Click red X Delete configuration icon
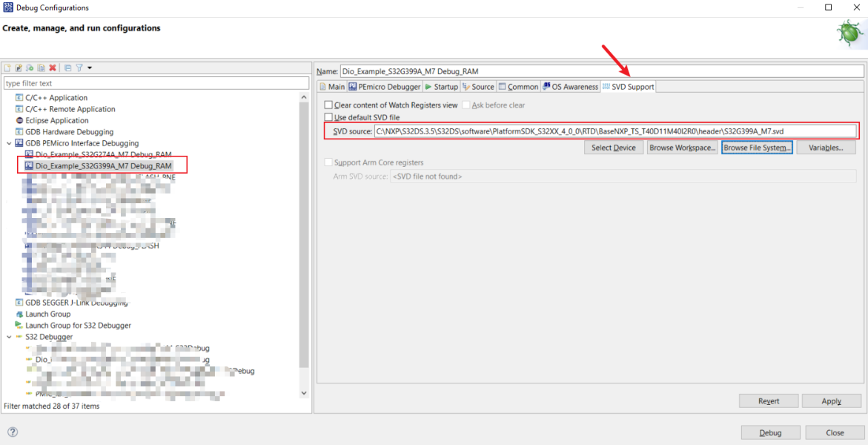Screen dimensions: 868x445 [53, 68]
